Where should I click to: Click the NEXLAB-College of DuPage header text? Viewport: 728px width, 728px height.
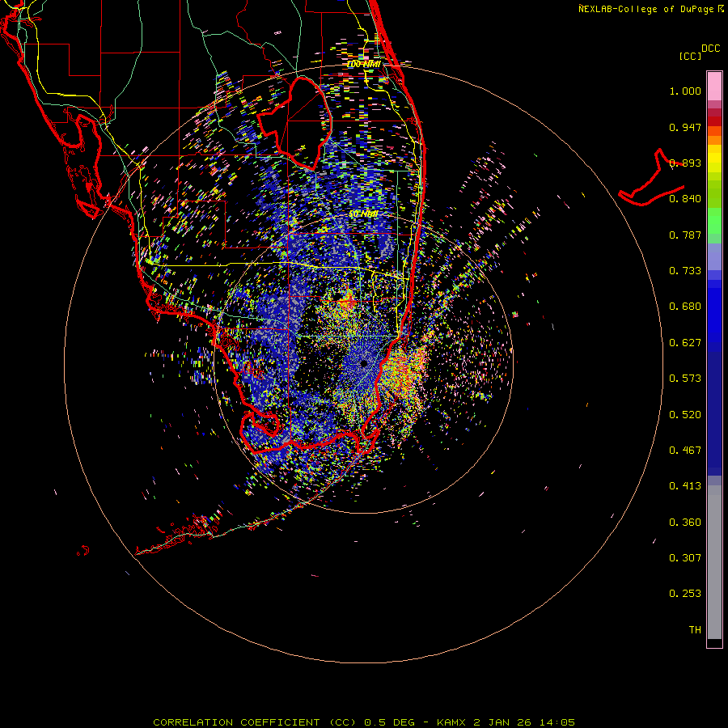point(651,9)
